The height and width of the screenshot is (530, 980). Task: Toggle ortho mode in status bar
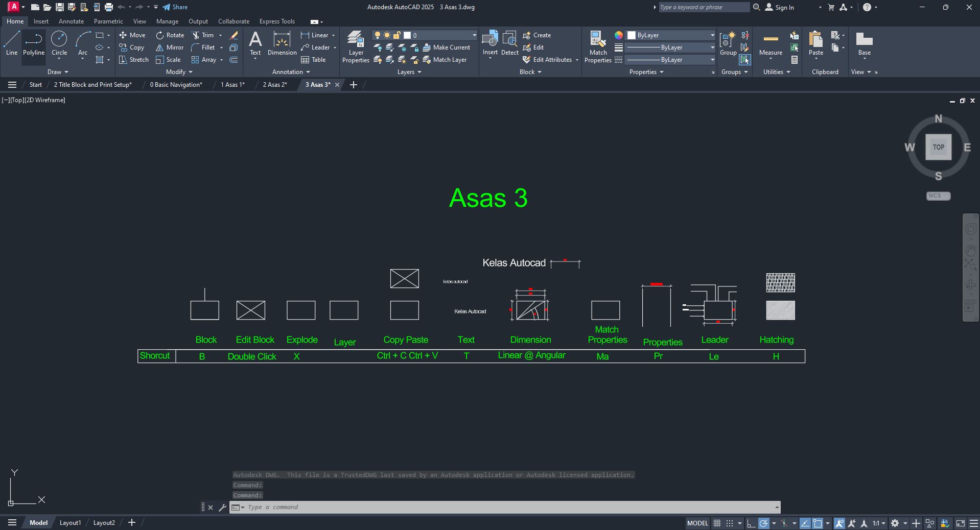tap(751, 523)
